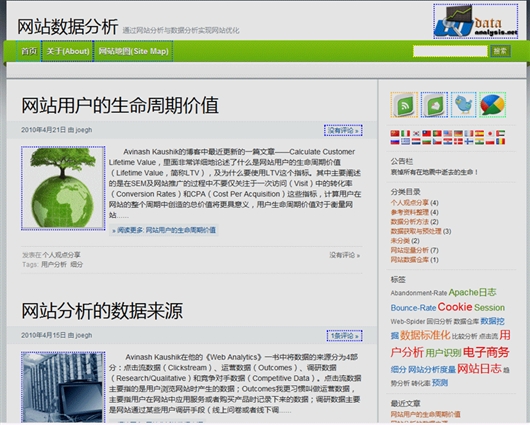Click the green RSS feed icon

pyautogui.click(x=404, y=105)
